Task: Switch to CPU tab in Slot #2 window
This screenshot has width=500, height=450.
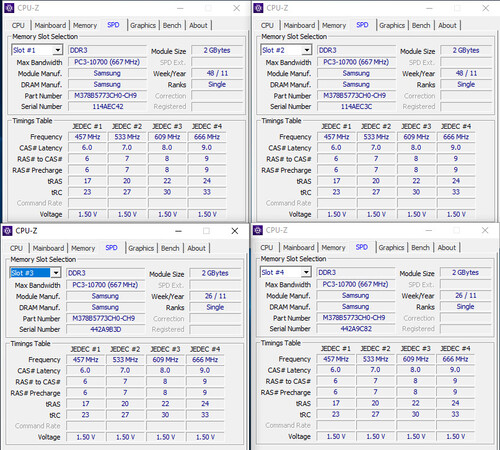Action: point(267,25)
